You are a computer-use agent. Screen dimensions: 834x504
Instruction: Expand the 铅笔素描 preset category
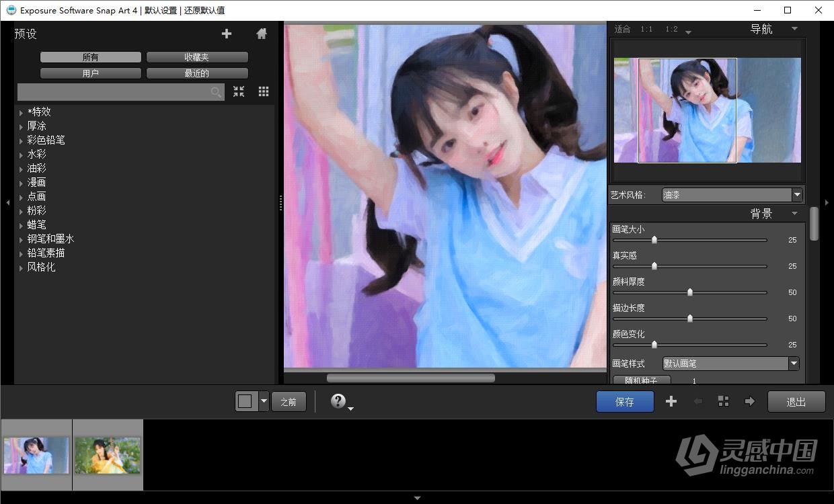point(22,254)
